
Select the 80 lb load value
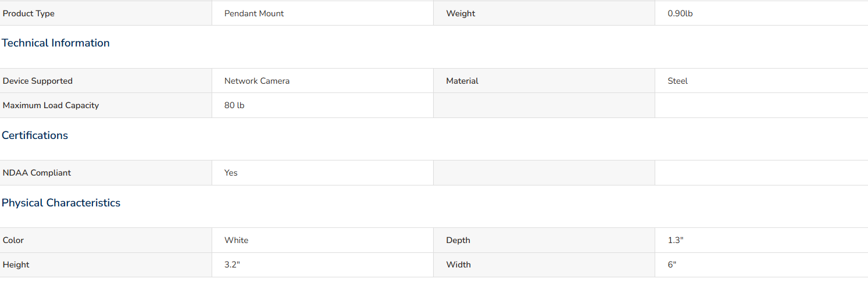point(234,105)
